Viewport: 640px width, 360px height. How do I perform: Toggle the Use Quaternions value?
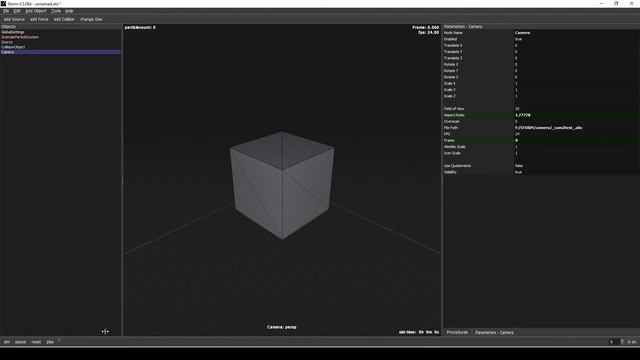point(577,166)
